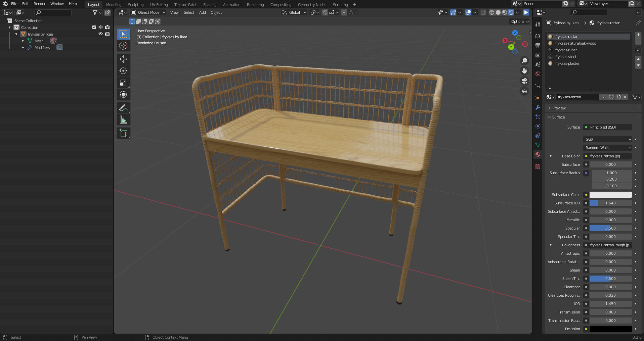Switch perspective/orthographic grid icon

[524, 91]
